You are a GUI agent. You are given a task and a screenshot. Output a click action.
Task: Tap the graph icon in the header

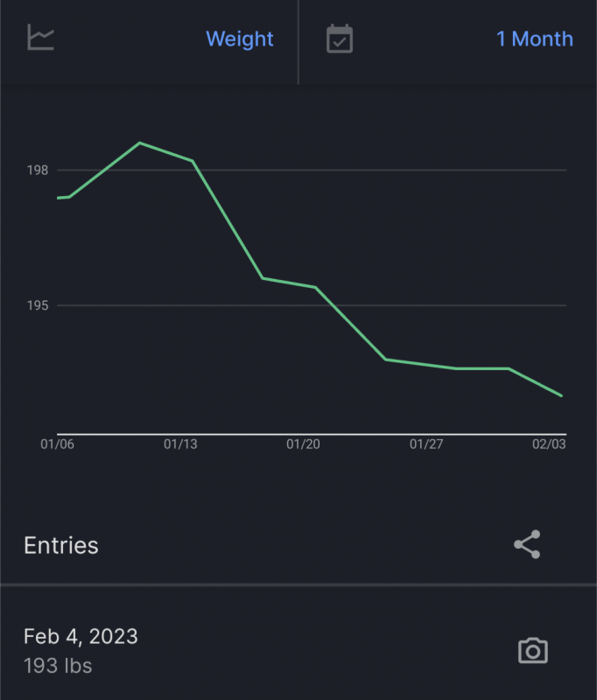40,38
